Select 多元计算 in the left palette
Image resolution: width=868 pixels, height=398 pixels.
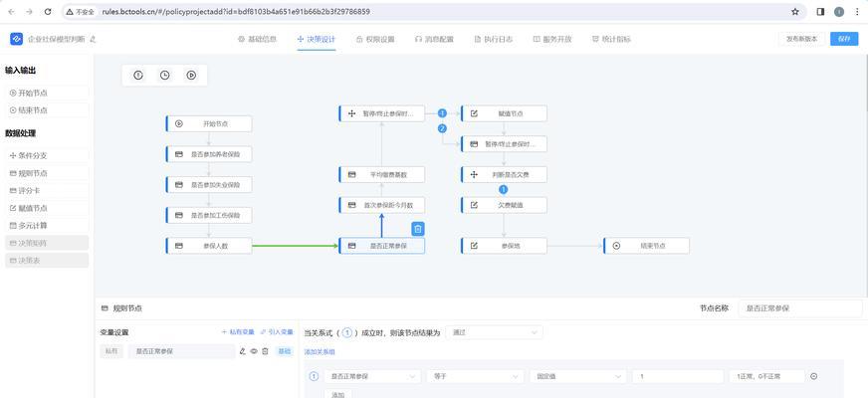(x=48, y=225)
